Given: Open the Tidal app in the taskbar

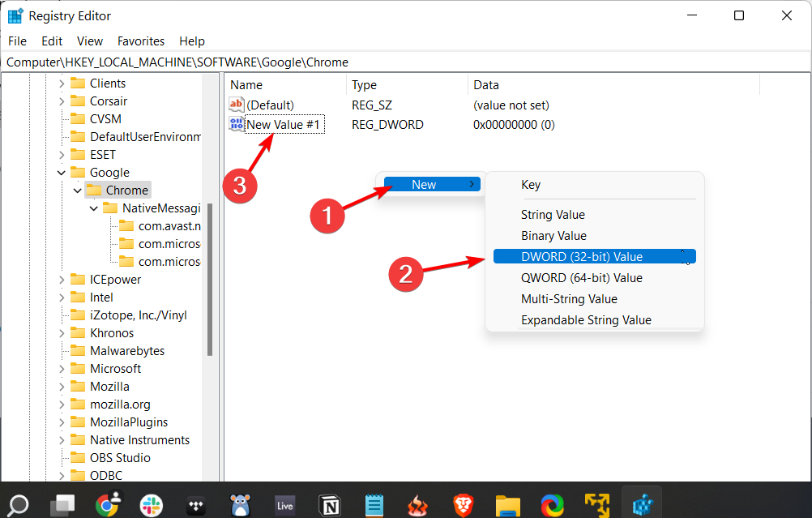Looking at the screenshot, I should pos(196,506).
